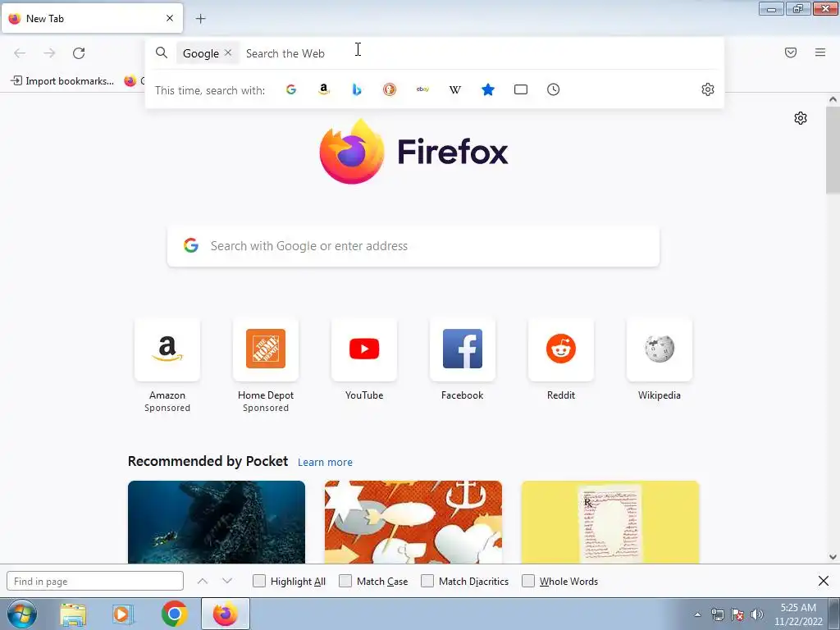Open search settings gear in dropdown
Screen dimensions: 840x630
coord(708,89)
